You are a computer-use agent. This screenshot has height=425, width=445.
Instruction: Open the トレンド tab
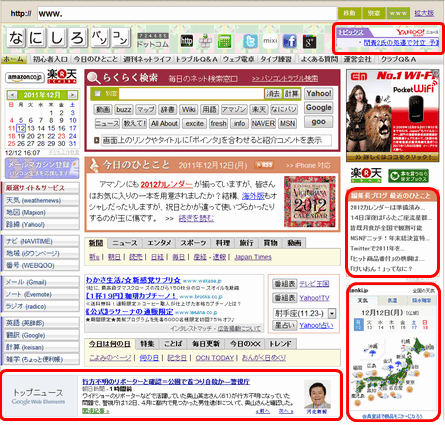[280, 344]
